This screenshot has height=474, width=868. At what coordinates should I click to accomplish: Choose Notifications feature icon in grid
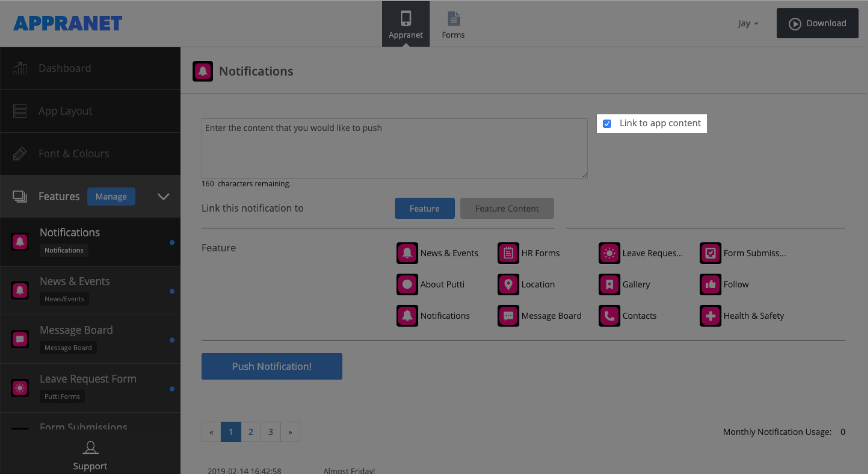[407, 316]
